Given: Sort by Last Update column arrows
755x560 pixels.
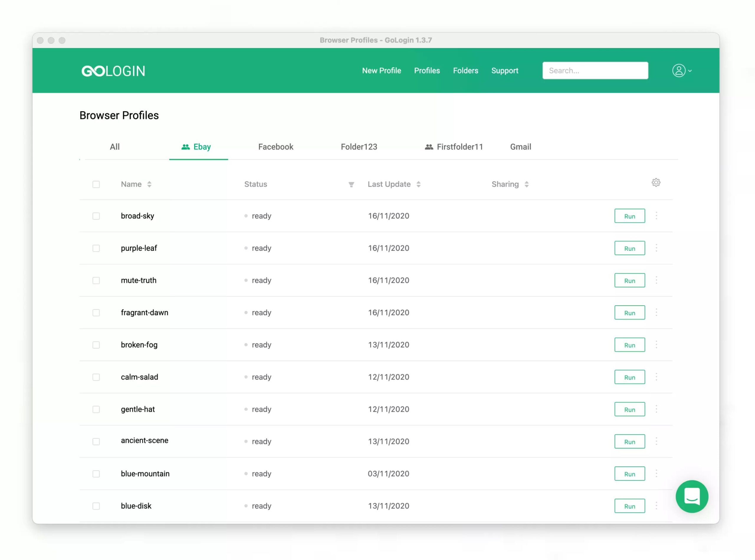Looking at the screenshot, I should pyautogui.click(x=418, y=184).
